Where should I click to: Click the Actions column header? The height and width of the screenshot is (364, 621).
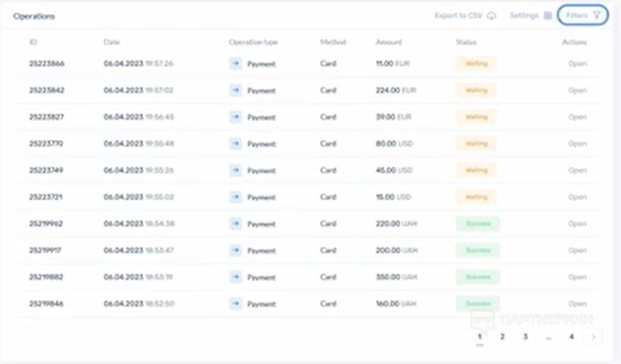pyautogui.click(x=574, y=42)
